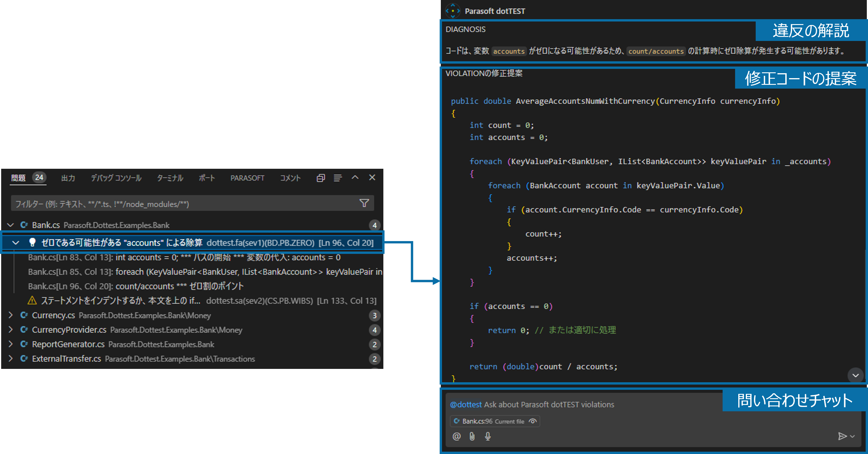Click the send message arrow icon
This screenshot has width=868, height=454.
(842, 436)
